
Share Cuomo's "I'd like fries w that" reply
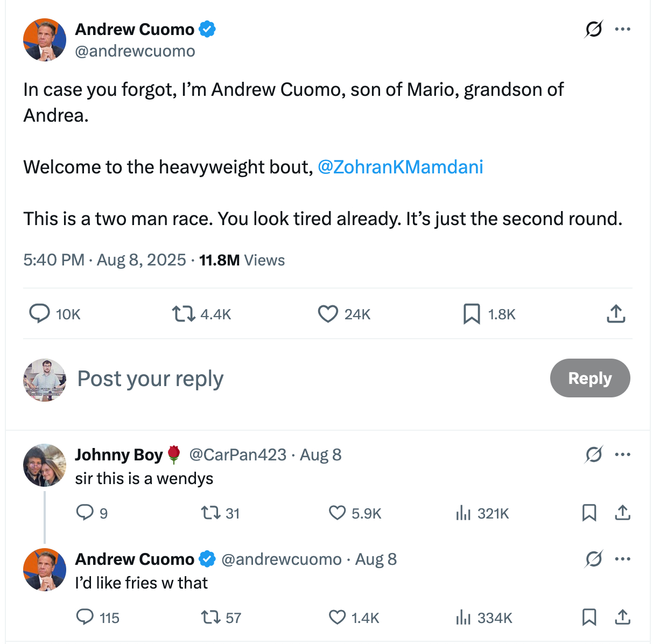point(622,617)
